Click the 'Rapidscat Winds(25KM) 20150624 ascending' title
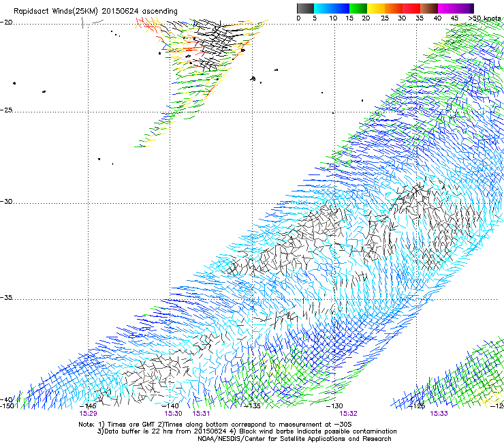The image size is (504, 443). [95, 12]
